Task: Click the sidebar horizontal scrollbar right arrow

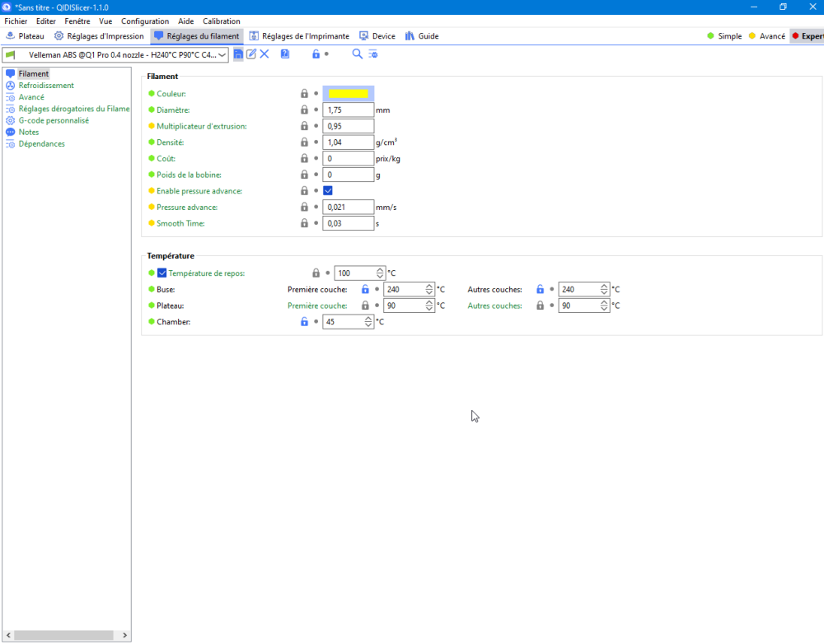Action: click(x=124, y=635)
